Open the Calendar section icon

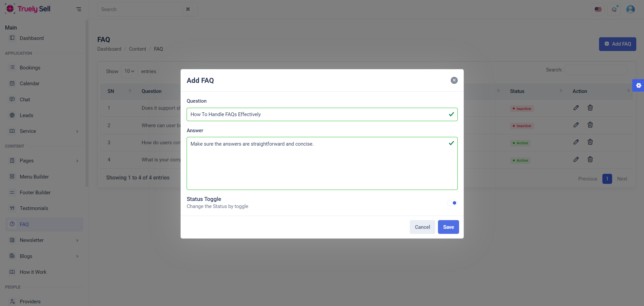[12, 83]
